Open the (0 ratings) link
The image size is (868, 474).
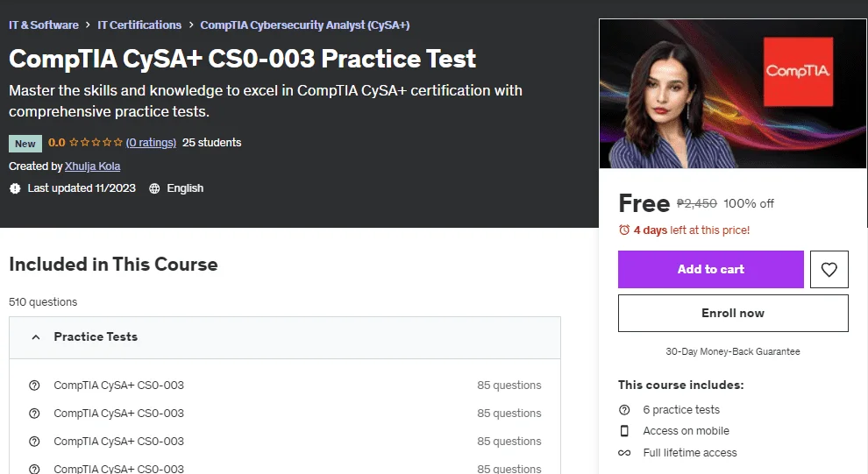151,143
